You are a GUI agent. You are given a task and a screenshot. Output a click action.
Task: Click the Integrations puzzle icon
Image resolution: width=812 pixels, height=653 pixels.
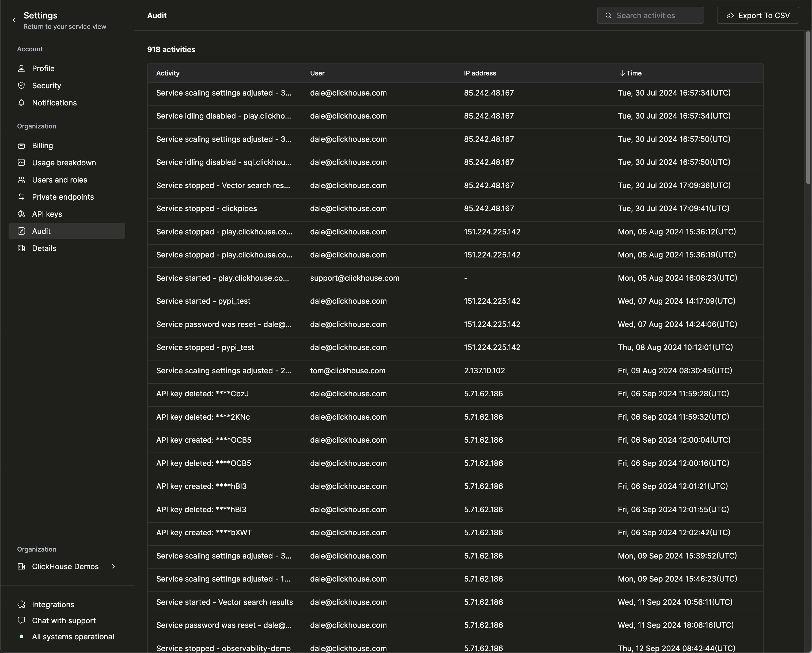(x=21, y=604)
